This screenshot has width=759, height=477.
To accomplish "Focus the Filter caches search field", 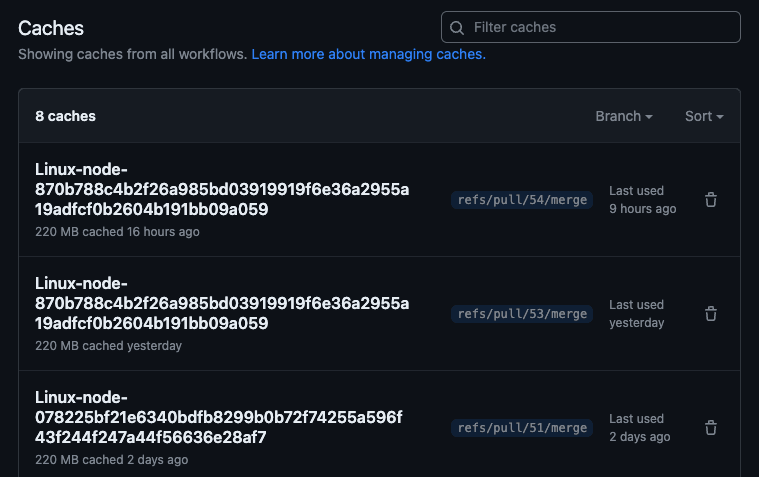I will click(x=600, y=28).
